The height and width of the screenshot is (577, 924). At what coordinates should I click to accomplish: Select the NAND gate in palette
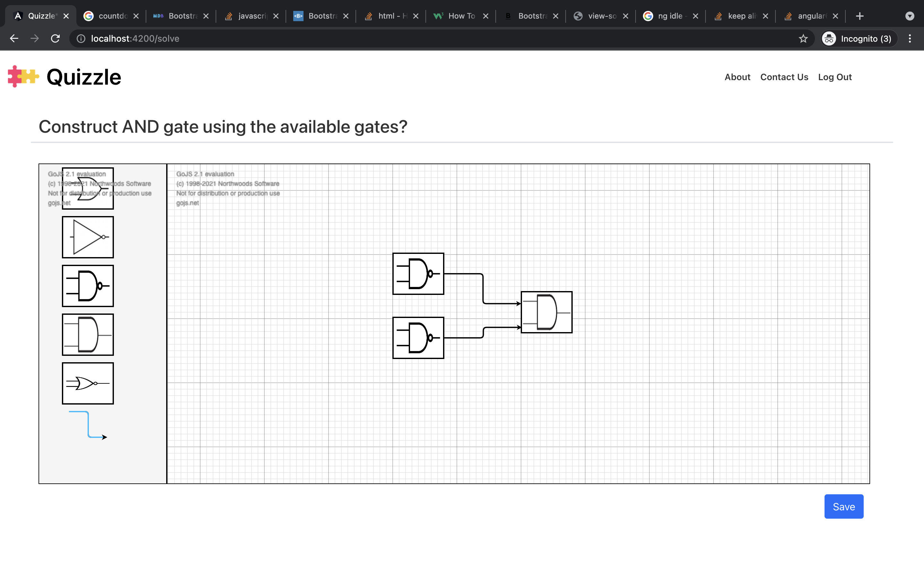88,286
